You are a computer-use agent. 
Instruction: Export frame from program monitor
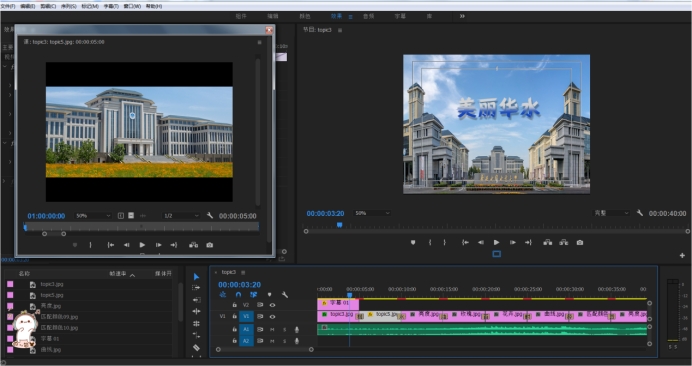(580, 242)
